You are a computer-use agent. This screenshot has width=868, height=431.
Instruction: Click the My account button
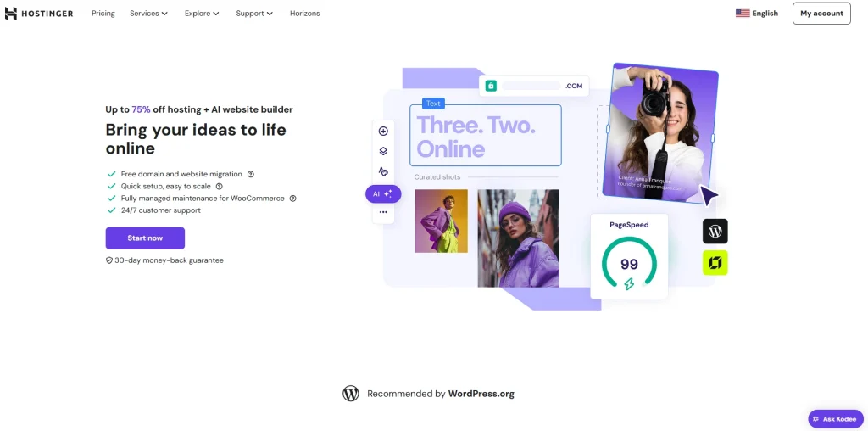821,14
